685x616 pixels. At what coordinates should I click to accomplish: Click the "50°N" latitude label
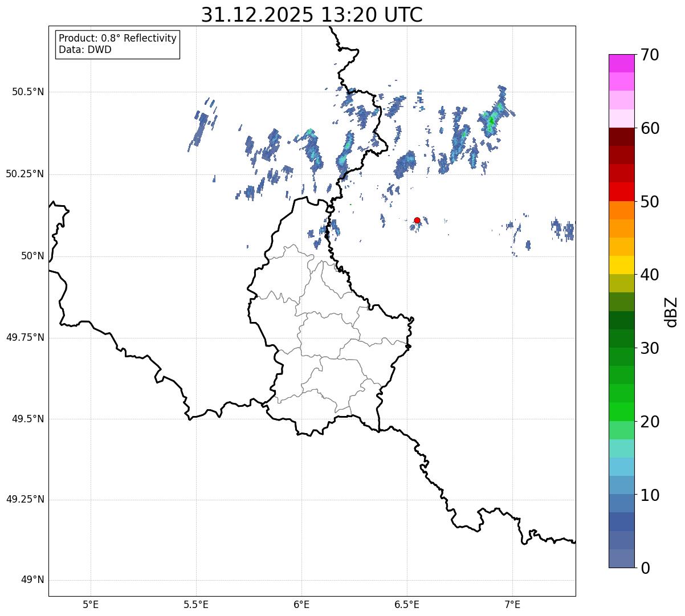coord(32,256)
